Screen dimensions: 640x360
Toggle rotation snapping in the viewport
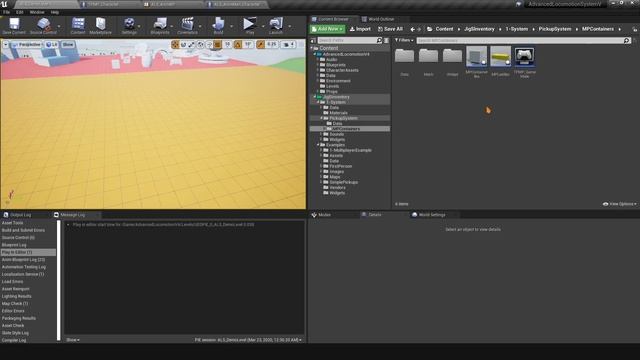point(238,44)
